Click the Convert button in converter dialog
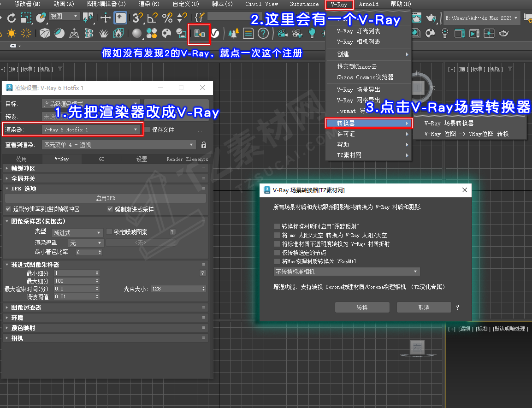Viewport: 532px width, 408px height. pos(362,307)
